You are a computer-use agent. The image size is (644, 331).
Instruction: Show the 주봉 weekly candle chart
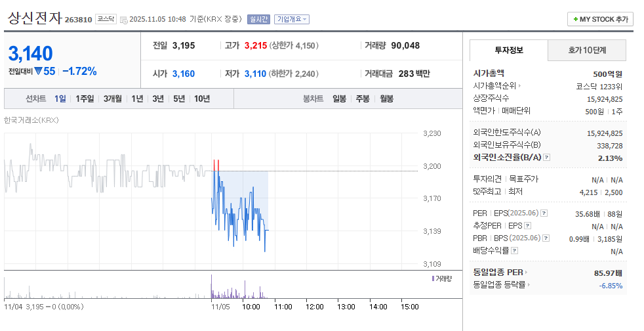click(x=363, y=99)
